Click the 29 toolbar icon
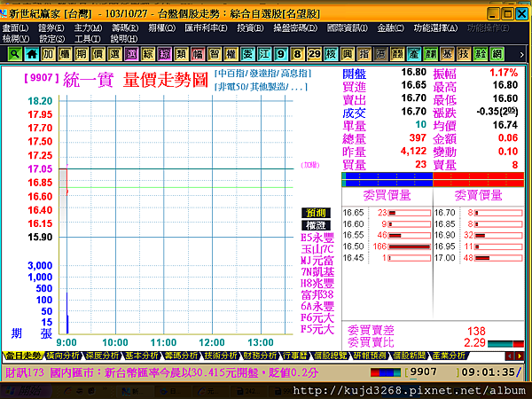 (314, 54)
